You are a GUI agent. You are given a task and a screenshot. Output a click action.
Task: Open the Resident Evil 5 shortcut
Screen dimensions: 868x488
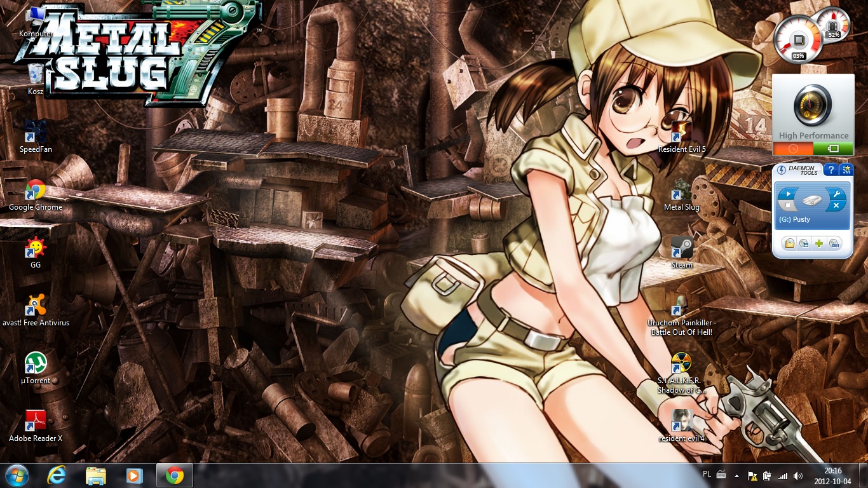682,133
